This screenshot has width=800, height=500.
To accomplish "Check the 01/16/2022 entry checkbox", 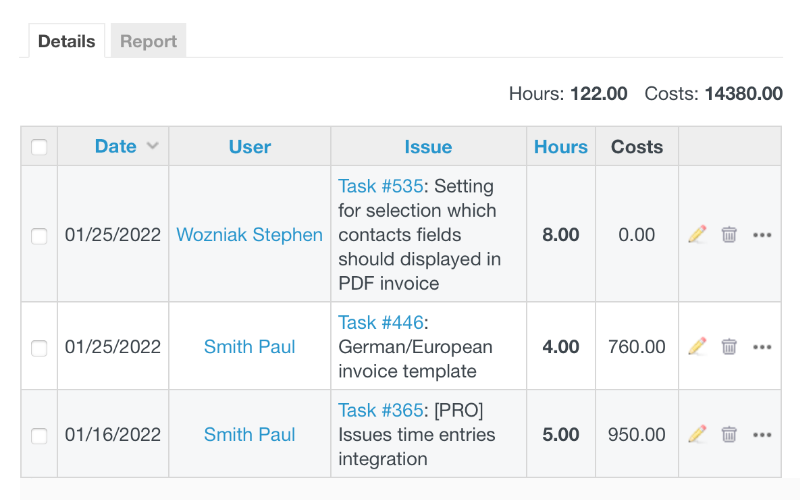I will coord(39,436).
